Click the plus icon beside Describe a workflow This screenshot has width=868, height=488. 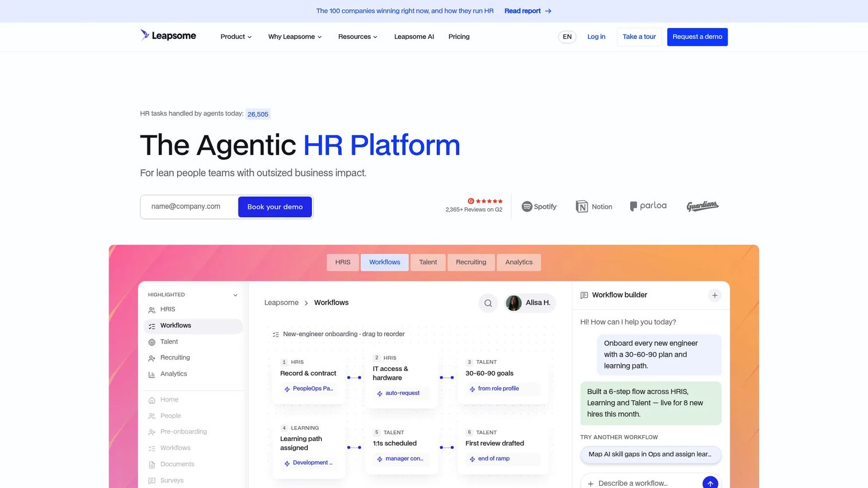591,484
